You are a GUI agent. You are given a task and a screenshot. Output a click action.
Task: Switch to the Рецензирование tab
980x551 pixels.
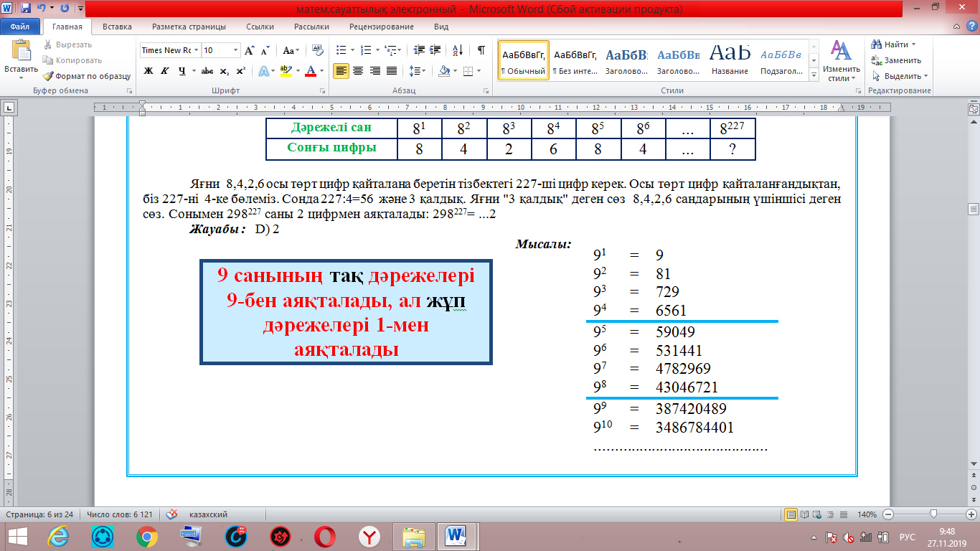tap(381, 27)
